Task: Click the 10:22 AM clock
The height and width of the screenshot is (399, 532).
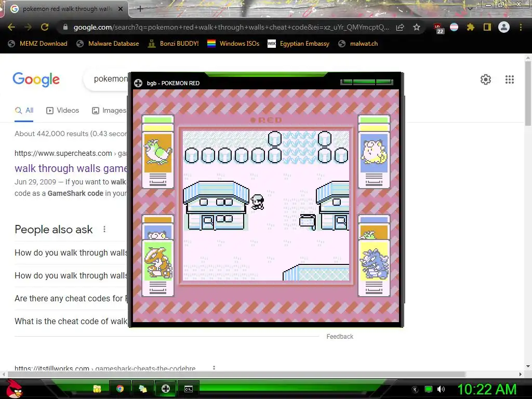Action: [x=487, y=389]
